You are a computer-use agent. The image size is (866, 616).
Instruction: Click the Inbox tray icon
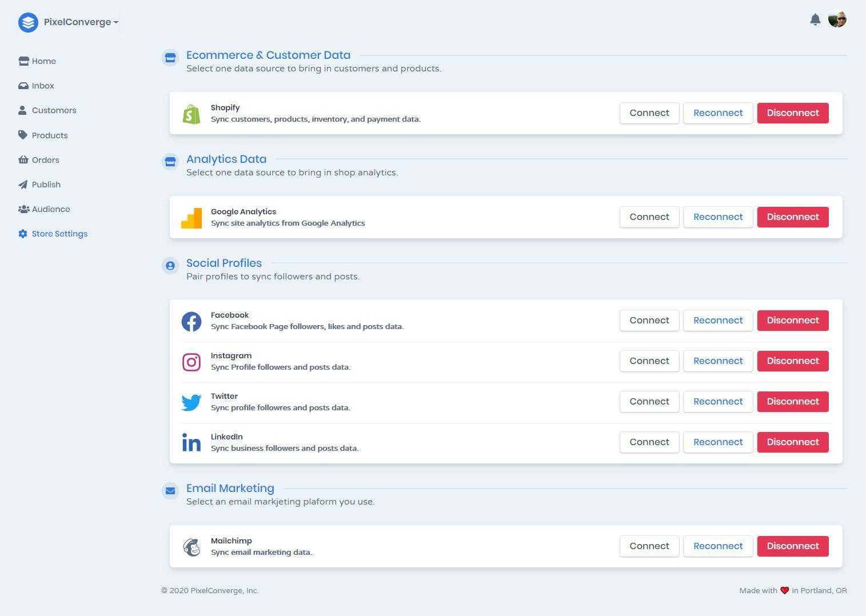(x=23, y=86)
